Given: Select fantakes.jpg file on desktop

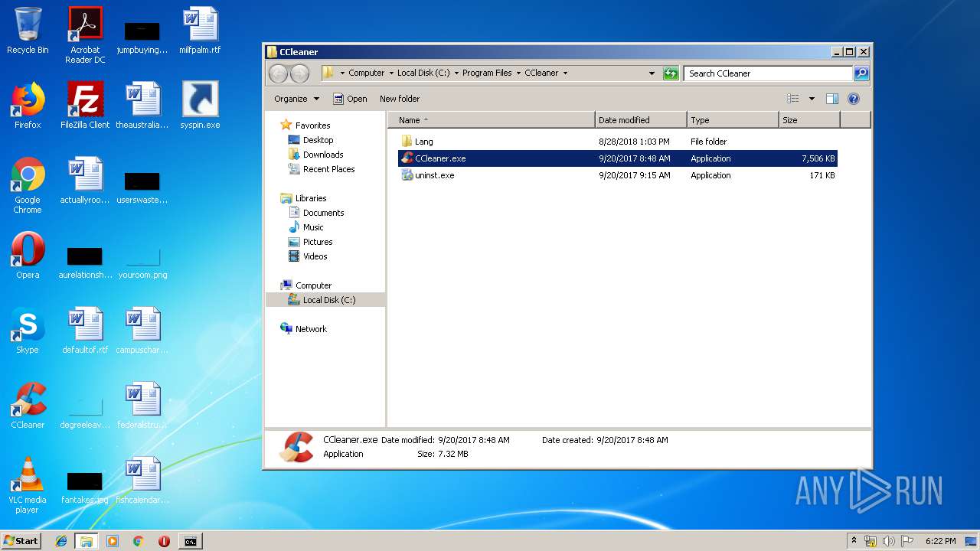Looking at the screenshot, I should click(85, 487).
